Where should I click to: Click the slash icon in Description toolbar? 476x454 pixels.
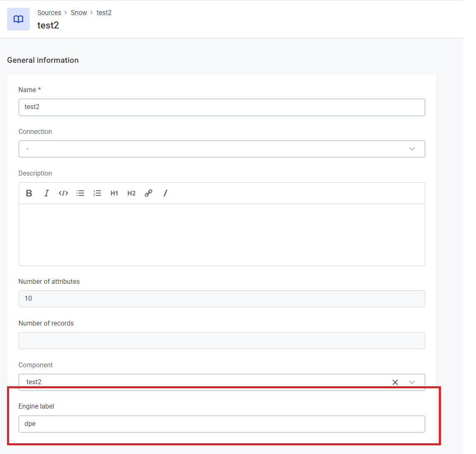(165, 193)
